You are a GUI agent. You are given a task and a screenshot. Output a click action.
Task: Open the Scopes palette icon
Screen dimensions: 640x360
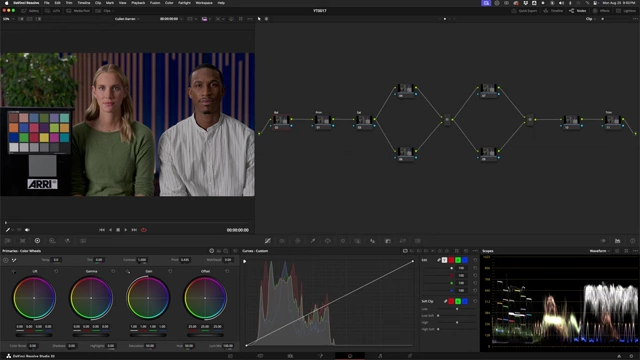coord(618,241)
